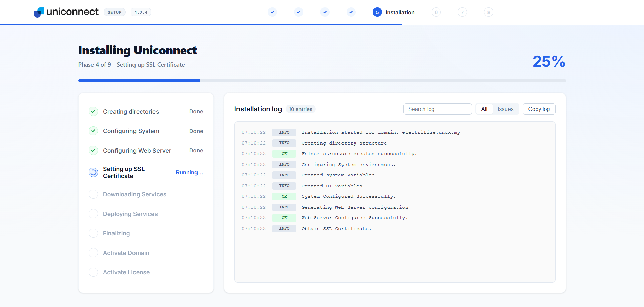The width and height of the screenshot is (644, 307).
Task: Click OK badge for System Configured Successfully
Action: (284, 196)
